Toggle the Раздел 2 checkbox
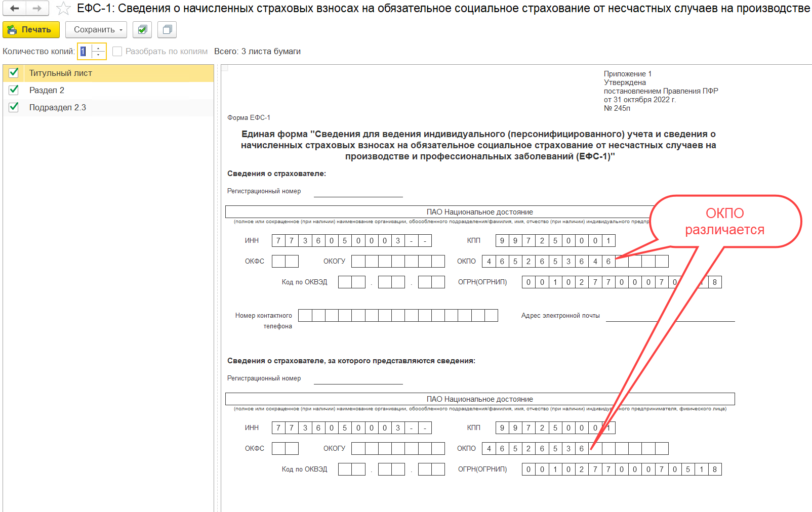The width and height of the screenshot is (812, 512). [x=14, y=90]
